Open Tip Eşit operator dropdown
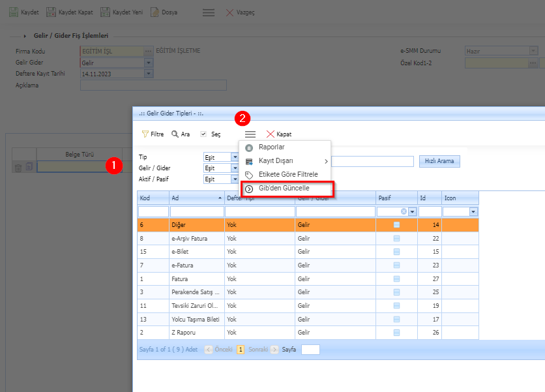545x392 pixels. click(x=235, y=157)
